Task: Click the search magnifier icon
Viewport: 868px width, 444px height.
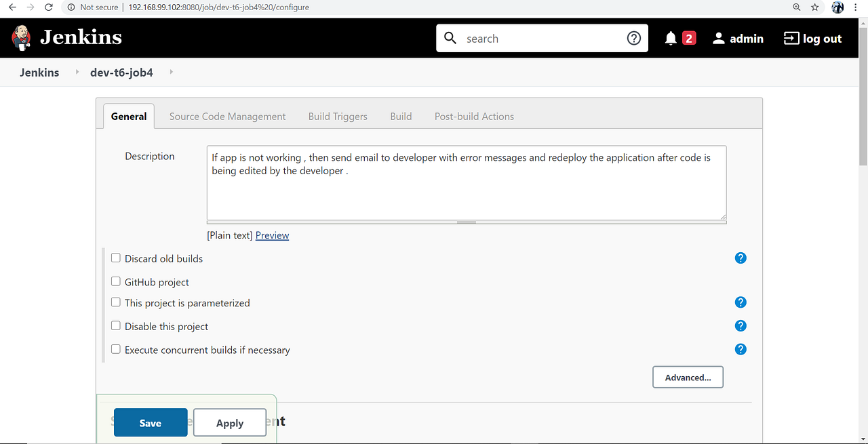Action: coord(450,38)
